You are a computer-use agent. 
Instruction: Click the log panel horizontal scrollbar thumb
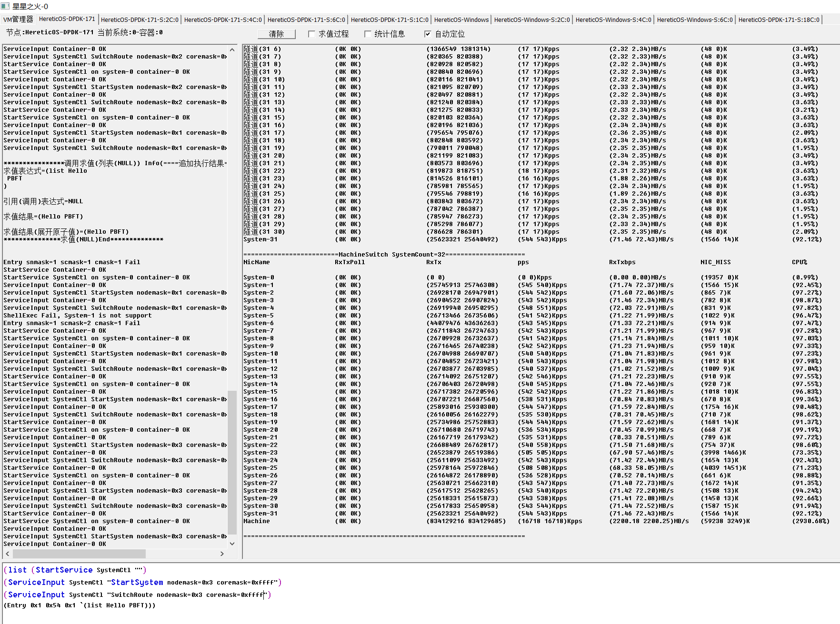point(79,554)
